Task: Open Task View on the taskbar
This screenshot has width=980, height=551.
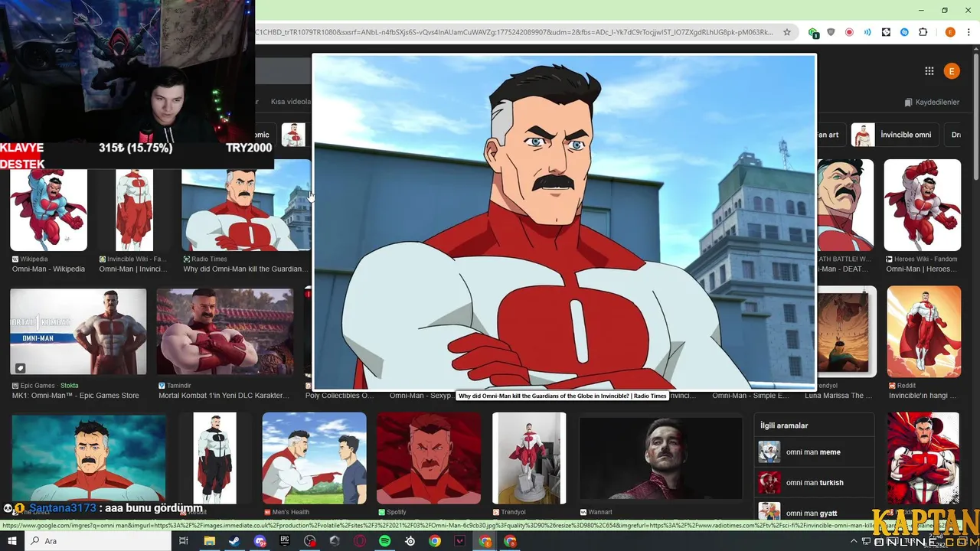Action: 184,541
